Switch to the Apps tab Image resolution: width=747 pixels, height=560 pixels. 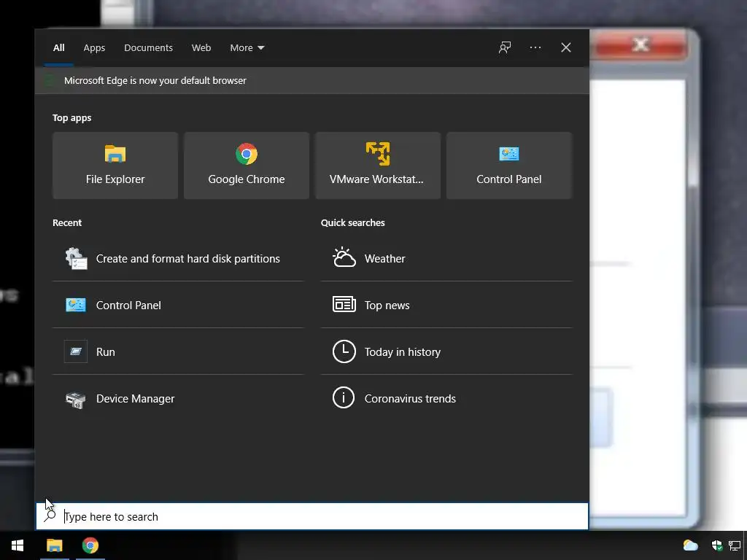point(94,47)
